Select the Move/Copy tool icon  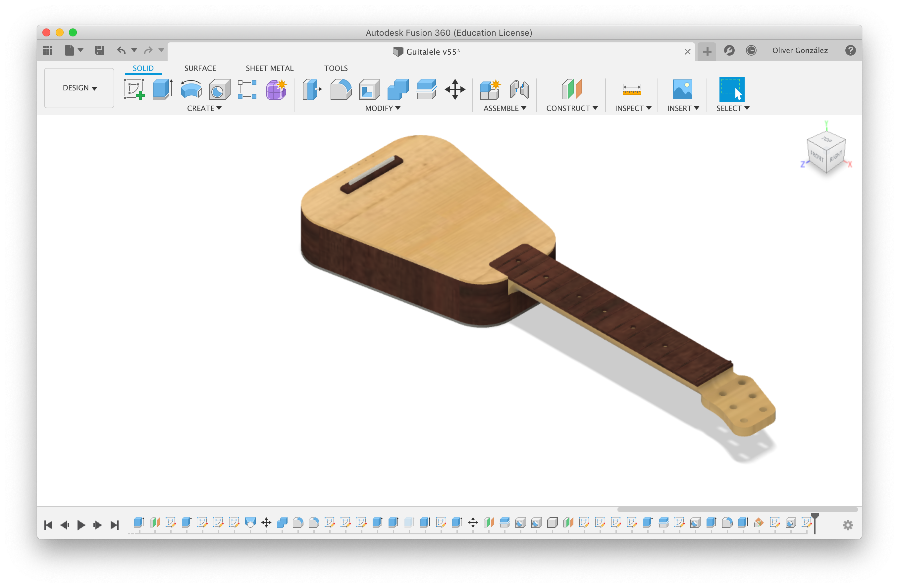click(455, 89)
